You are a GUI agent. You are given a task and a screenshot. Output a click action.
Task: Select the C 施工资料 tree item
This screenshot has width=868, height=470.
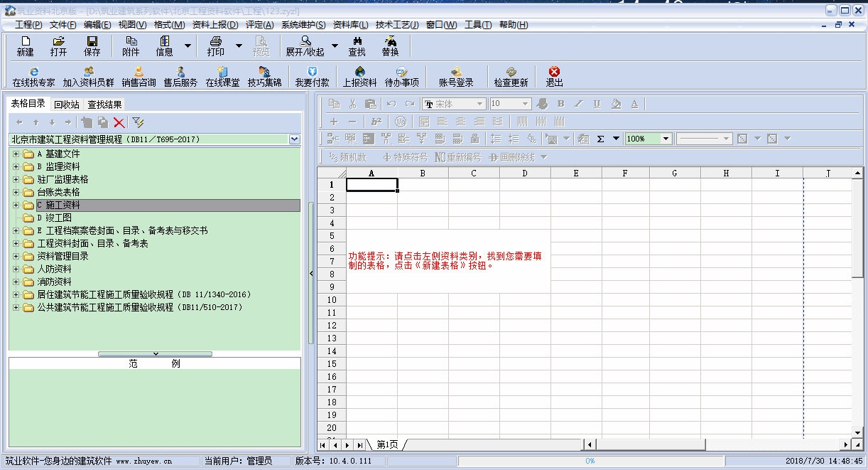pyautogui.click(x=63, y=205)
